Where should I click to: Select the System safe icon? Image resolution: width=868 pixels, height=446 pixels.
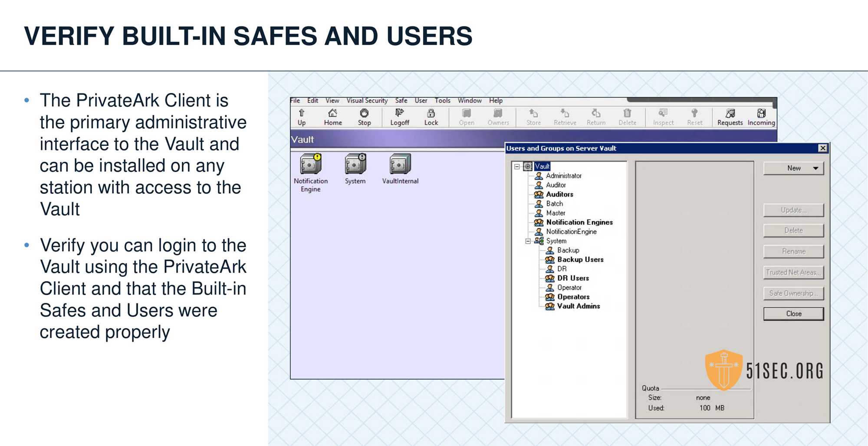[355, 164]
